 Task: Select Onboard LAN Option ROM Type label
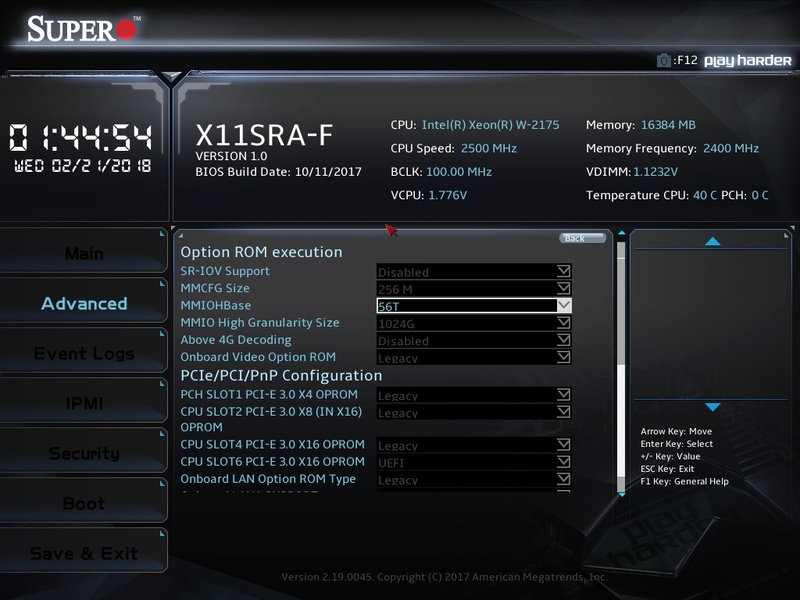268,479
